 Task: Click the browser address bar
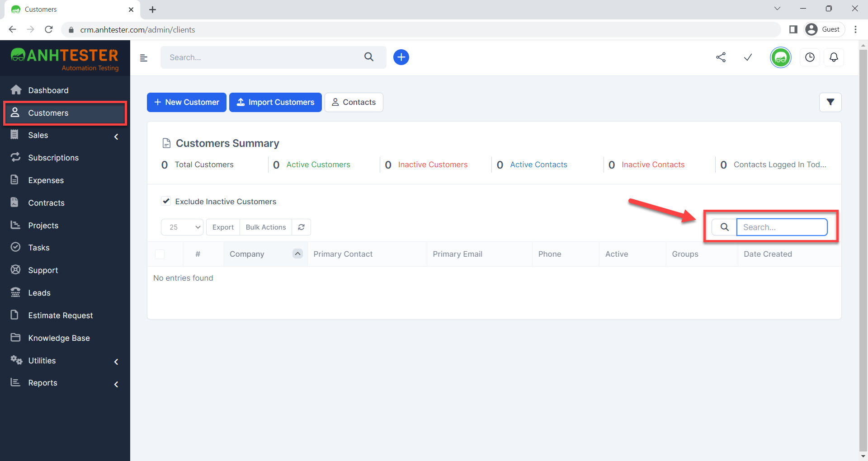[420, 29]
